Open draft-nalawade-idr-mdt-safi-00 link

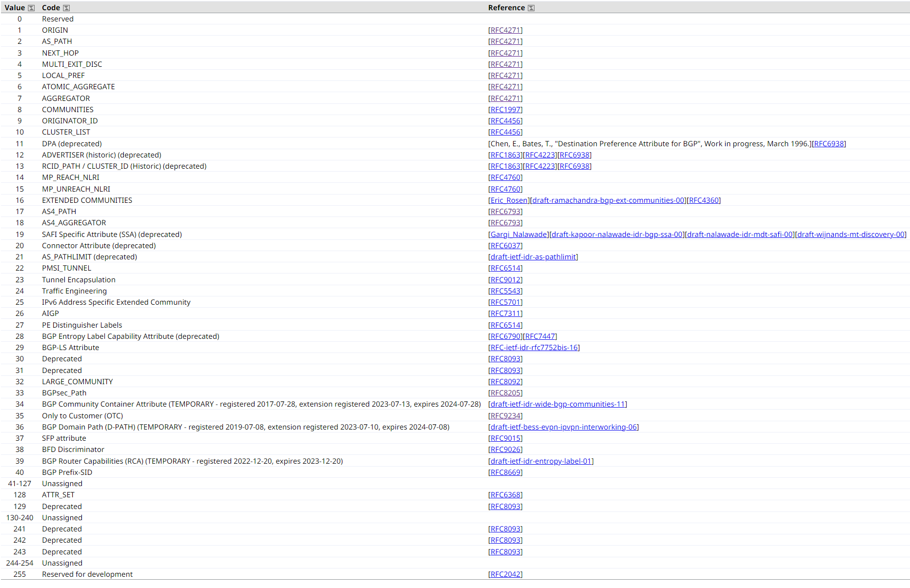tap(740, 235)
